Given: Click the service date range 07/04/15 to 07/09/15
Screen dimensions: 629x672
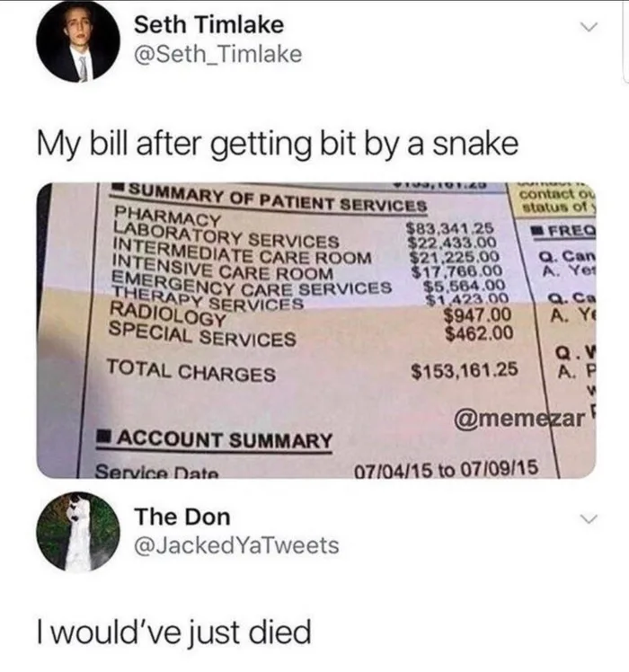Looking at the screenshot, I should pos(446,469).
